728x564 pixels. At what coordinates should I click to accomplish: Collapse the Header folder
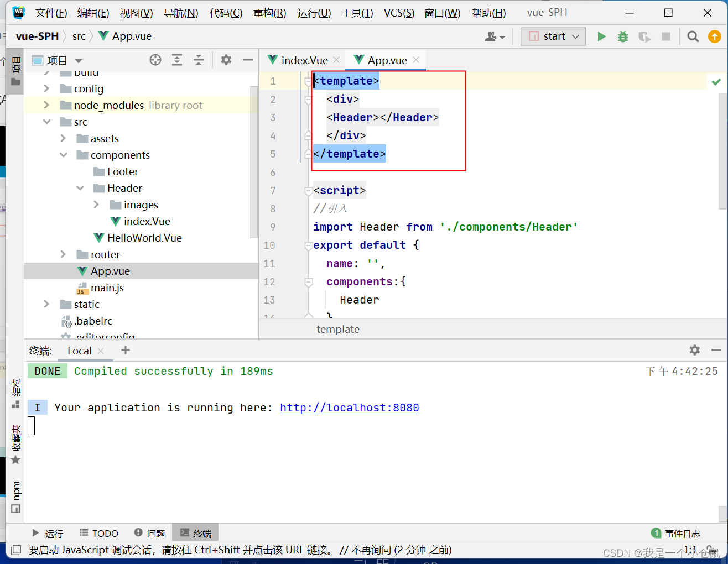tap(80, 188)
